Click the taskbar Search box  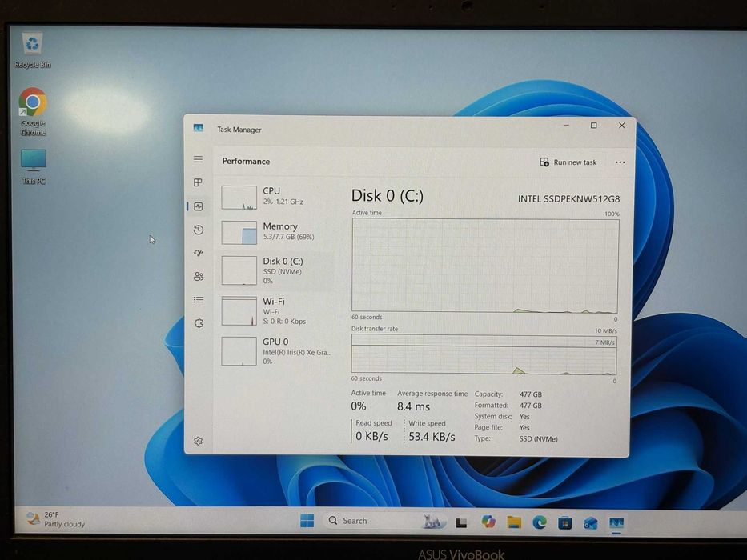[386, 522]
